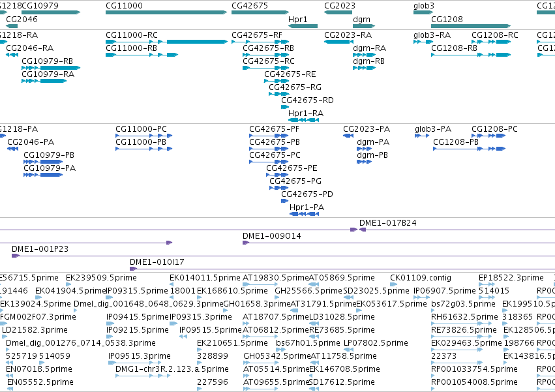Select EST label RH61632.5prime

click(x=464, y=317)
